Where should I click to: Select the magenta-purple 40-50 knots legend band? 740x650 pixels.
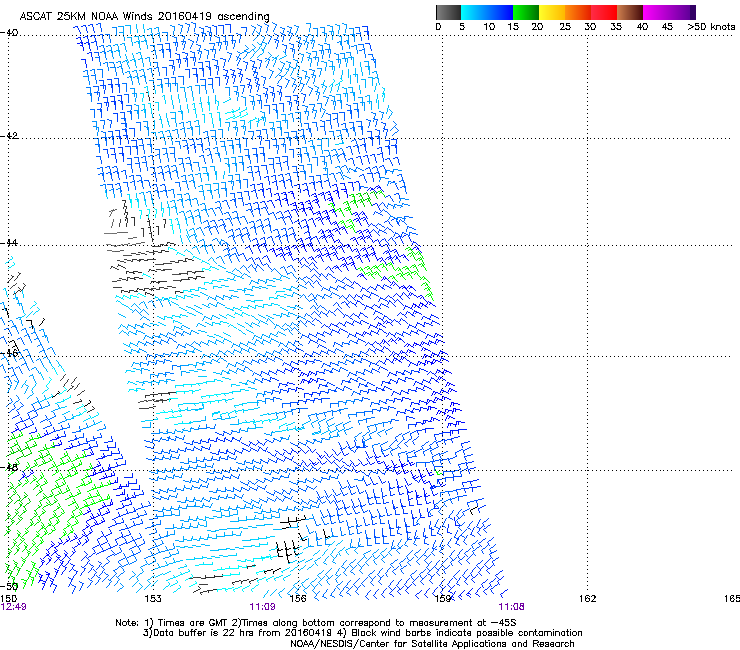point(669,12)
